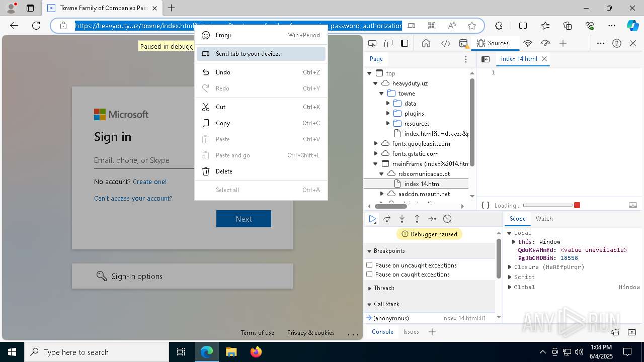Click the Step debugger arrow icon
The image size is (644, 362).
(432, 219)
